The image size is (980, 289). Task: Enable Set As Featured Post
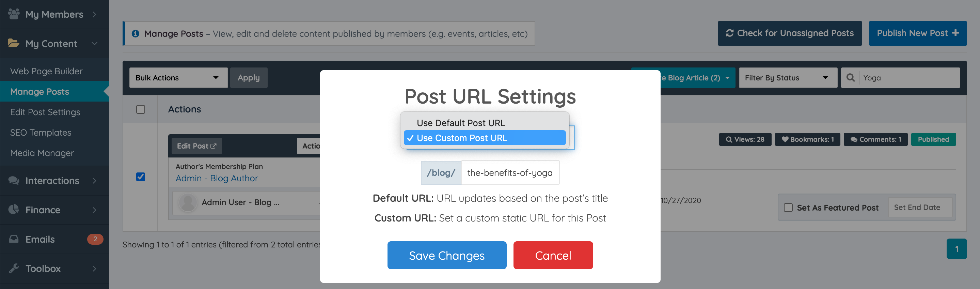(787, 207)
